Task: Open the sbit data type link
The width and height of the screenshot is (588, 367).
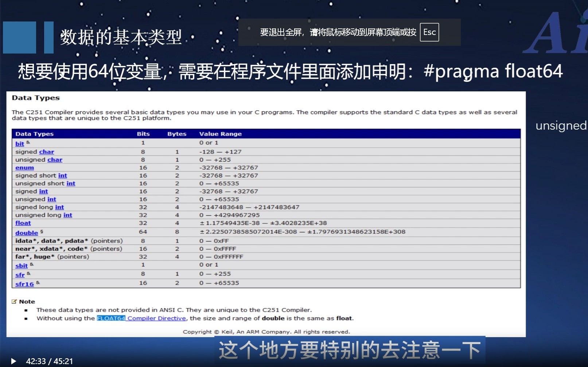Action: point(22,266)
